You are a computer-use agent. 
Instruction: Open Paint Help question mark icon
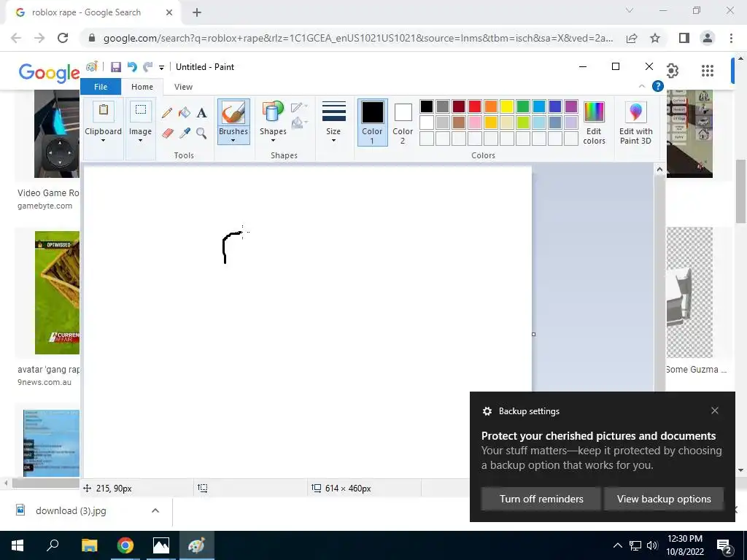click(657, 86)
